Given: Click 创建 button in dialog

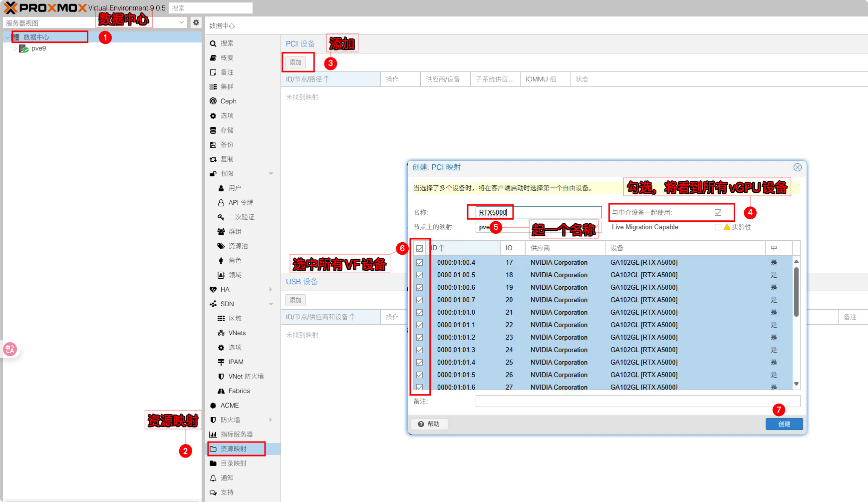Looking at the screenshot, I should (784, 424).
